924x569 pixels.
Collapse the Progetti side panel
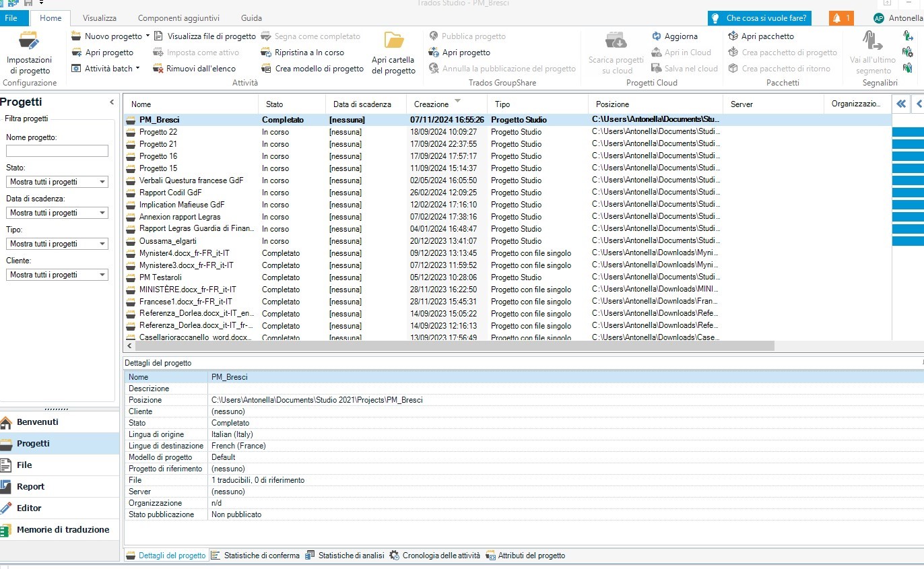[x=112, y=102]
